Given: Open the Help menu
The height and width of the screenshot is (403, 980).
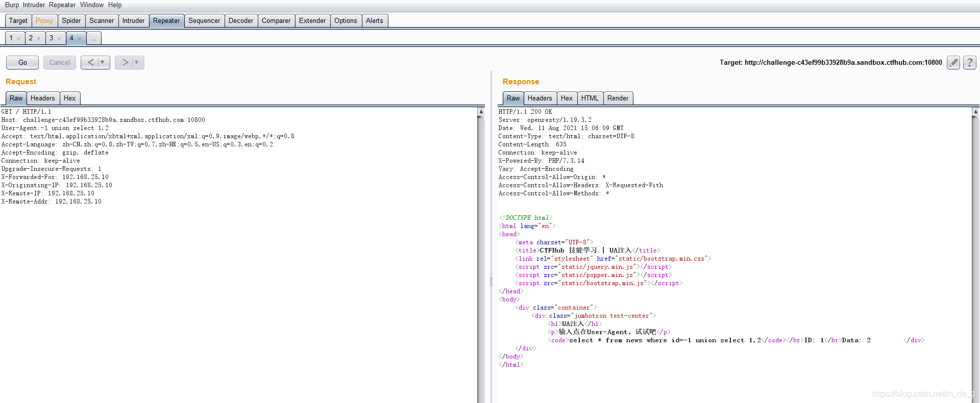Looking at the screenshot, I should [x=115, y=5].
